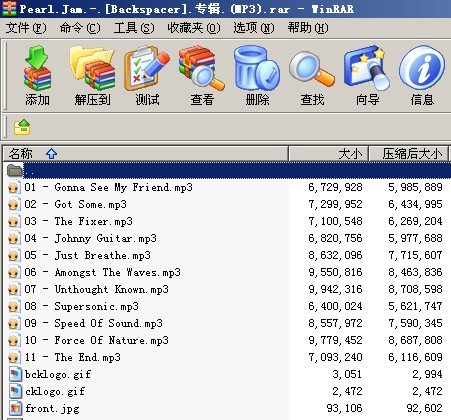Select file name '05 - Just Breathe.mp3'

point(87,255)
